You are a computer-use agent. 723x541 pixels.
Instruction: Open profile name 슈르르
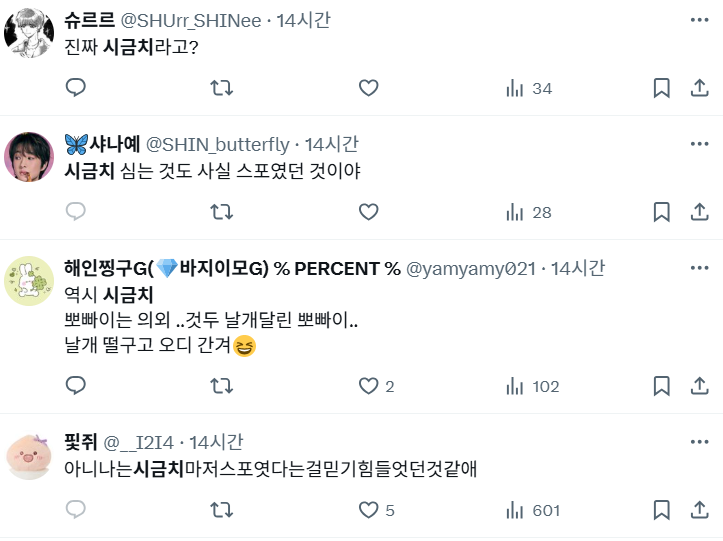pos(89,20)
